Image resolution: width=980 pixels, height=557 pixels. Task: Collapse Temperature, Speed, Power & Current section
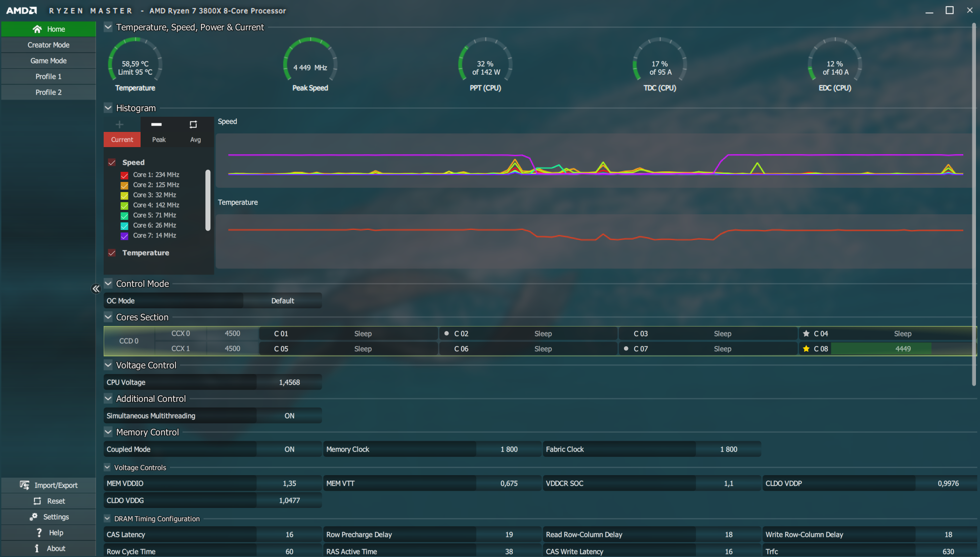click(108, 27)
